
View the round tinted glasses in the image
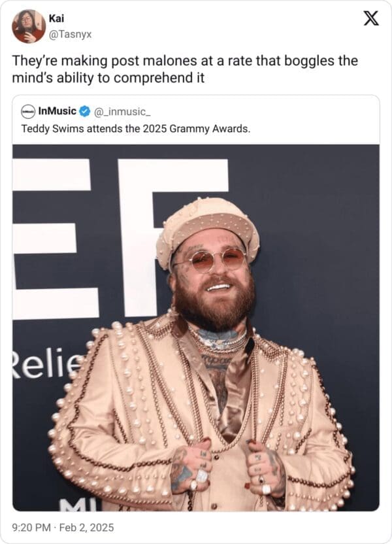pos(210,261)
